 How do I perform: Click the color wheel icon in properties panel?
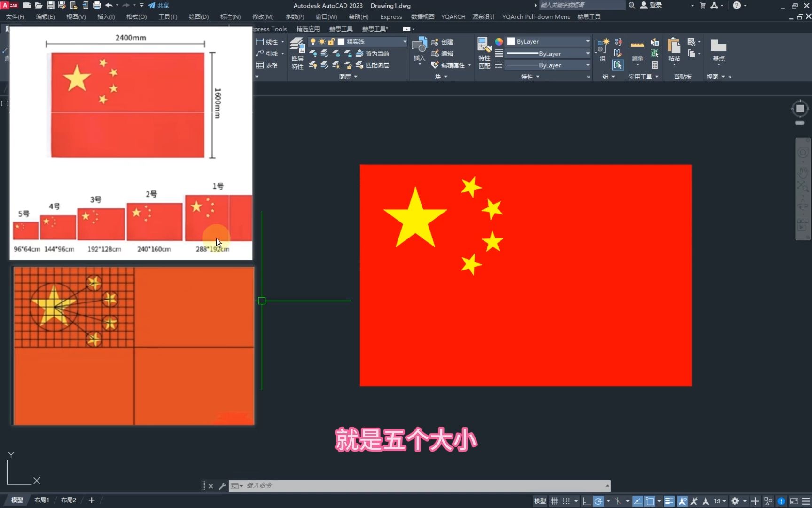pos(499,42)
